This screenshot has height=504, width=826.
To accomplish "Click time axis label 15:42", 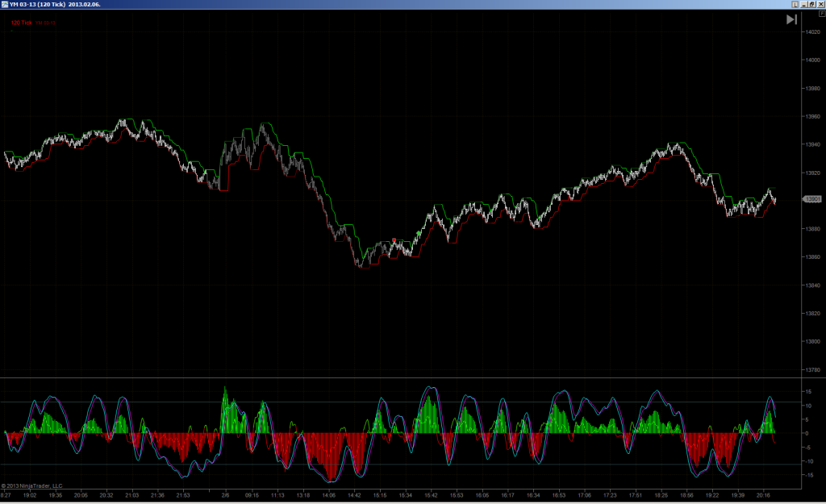I will [x=431, y=495].
